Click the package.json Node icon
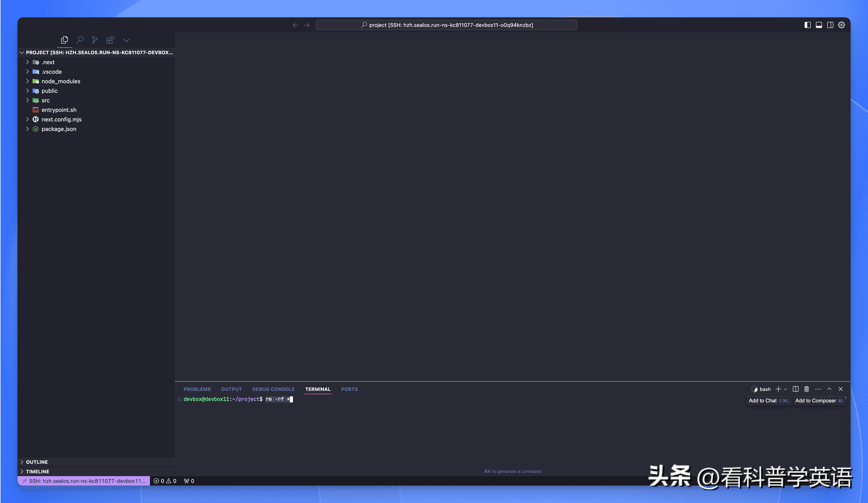The image size is (868, 503). [x=35, y=129]
